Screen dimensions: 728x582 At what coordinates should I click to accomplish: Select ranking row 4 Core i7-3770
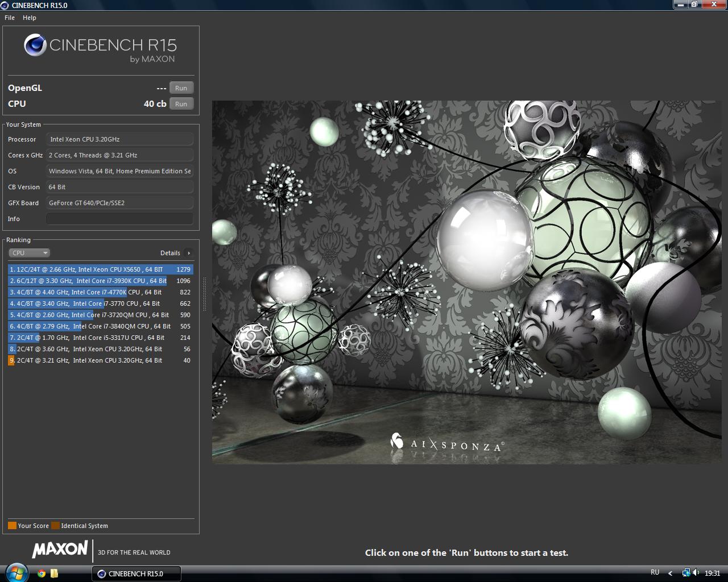coord(101,304)
